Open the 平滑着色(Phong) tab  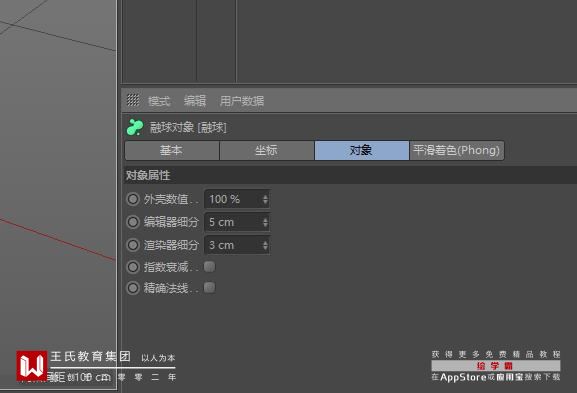point(456,150)
